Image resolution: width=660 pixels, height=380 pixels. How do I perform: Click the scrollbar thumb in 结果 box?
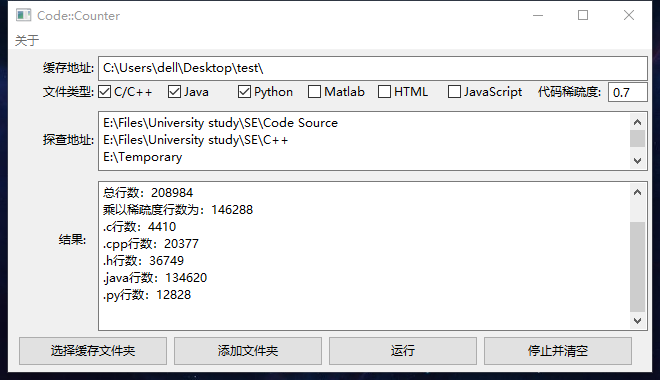tap(637, 267)
